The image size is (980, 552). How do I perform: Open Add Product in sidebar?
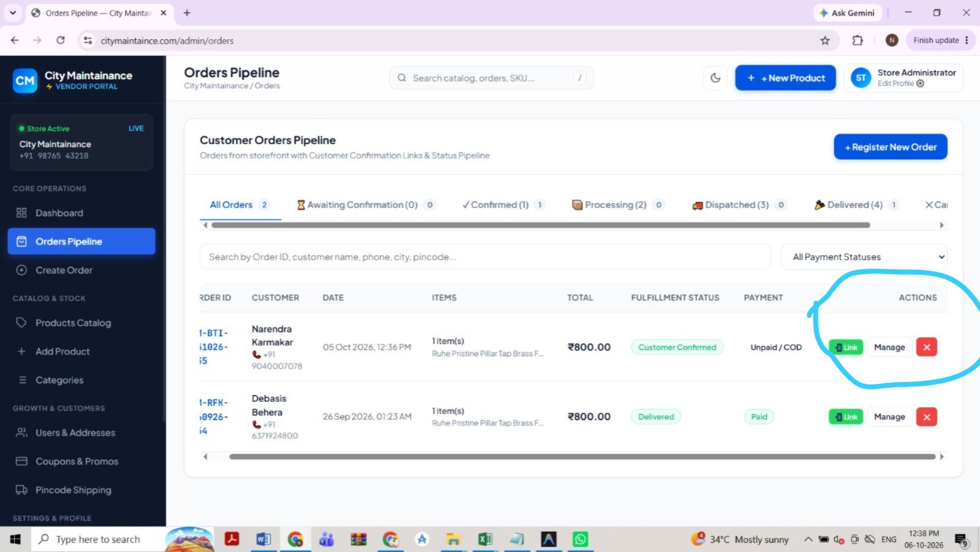[x=81, y=351]
